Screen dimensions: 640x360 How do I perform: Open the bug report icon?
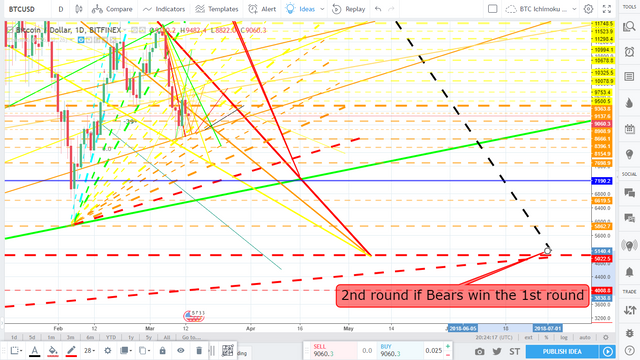coord(629,333)
